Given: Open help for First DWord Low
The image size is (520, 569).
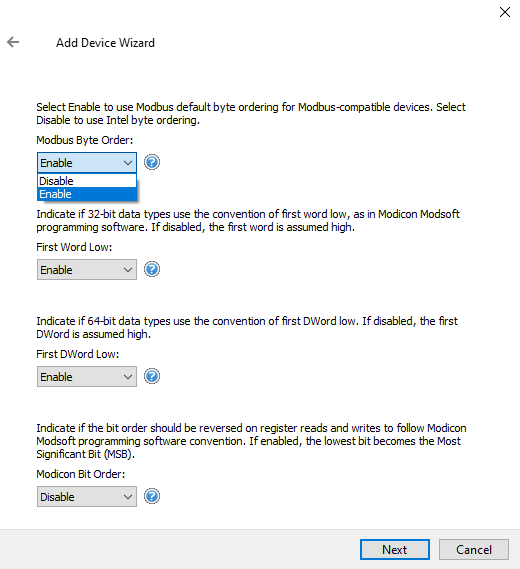Looking at the screenshot, I should (x=152, y=376).
